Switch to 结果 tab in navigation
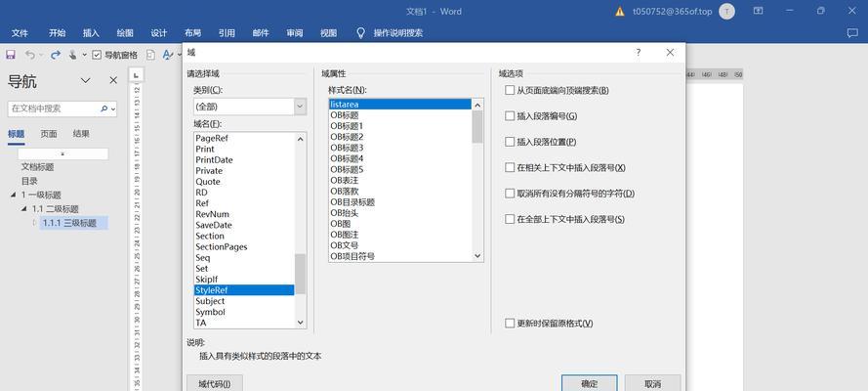 coord(81,134)
